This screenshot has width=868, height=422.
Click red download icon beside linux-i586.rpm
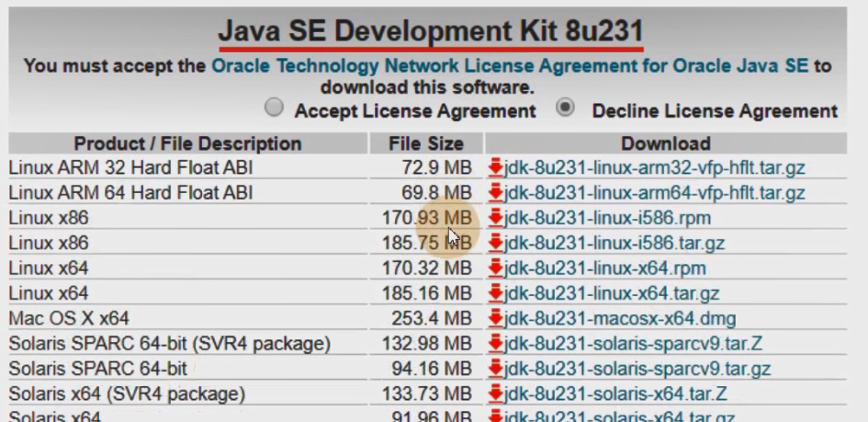(x=496, y=218)
